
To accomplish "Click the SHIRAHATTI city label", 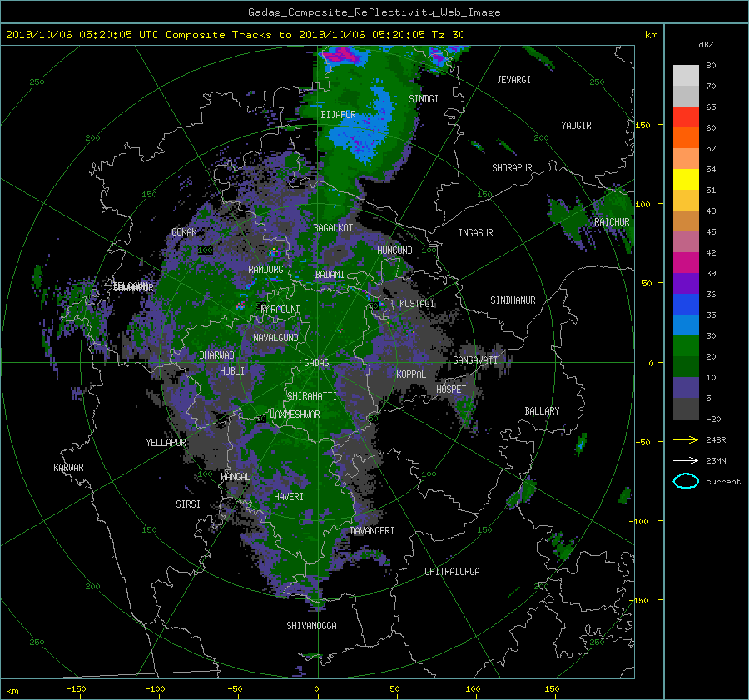I will pyautogui.click(x=312, y=396).
